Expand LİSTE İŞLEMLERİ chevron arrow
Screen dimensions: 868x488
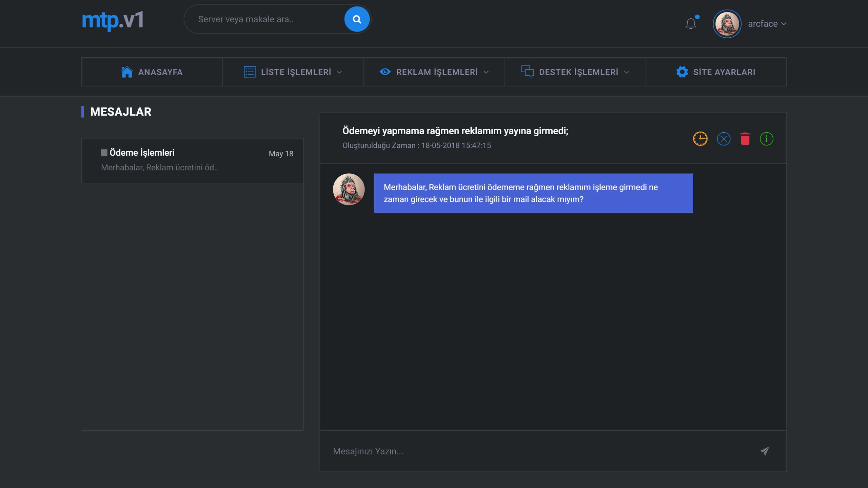[x=339, y=72]
